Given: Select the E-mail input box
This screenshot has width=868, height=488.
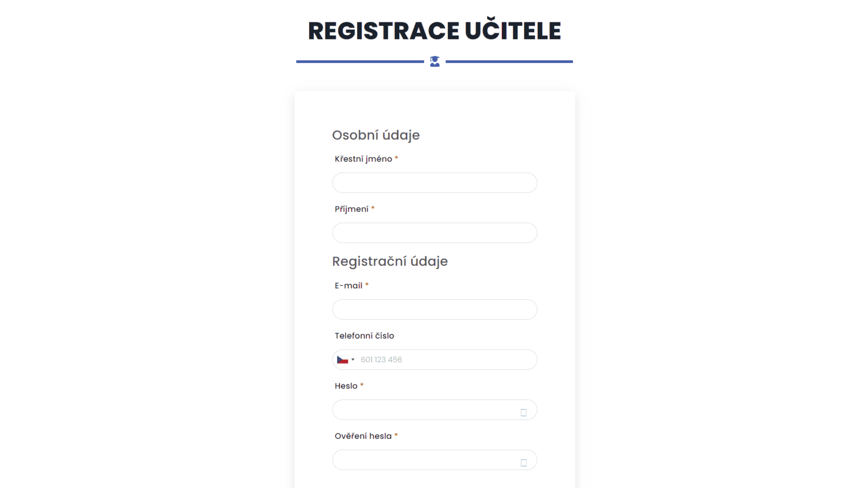Looking at the screenshot, I should coord(434,310).
